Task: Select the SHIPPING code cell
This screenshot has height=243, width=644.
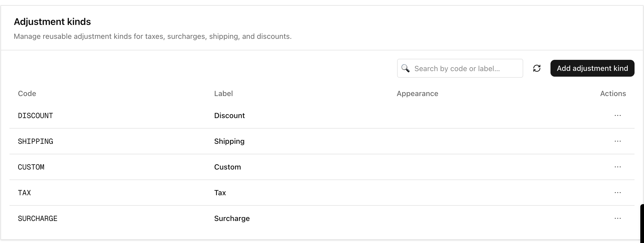Action: click(35, 141)
